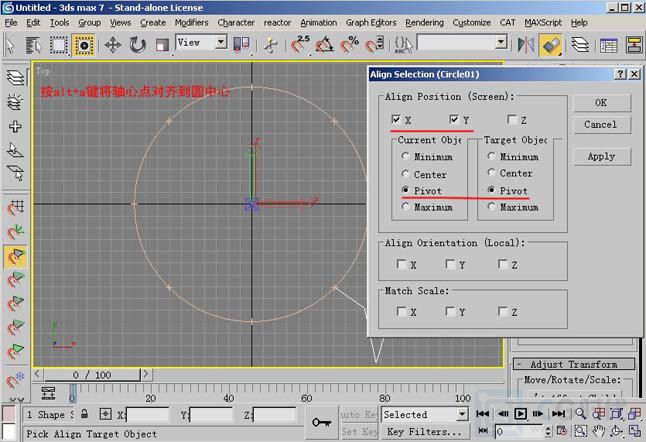
Task: Click Align Selection dialog help button
Action: click(620, 74)
